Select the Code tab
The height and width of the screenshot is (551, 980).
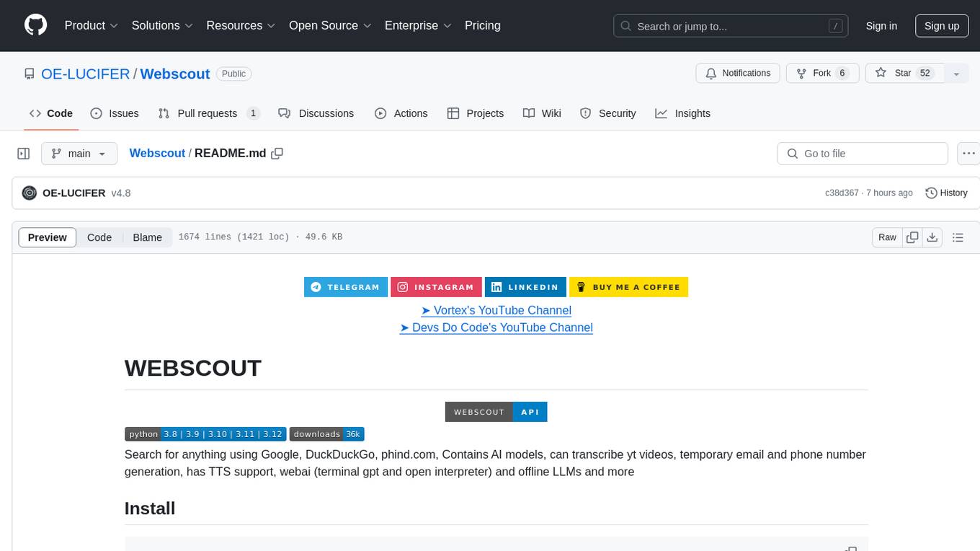tap(51, 113)
